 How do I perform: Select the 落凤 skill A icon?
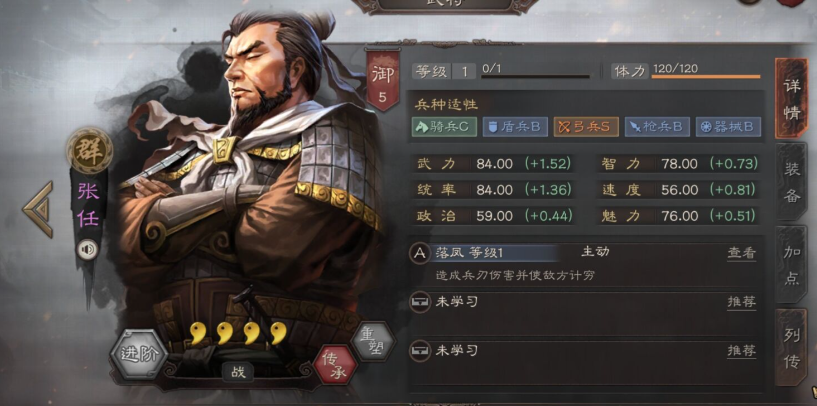(419, 254)
